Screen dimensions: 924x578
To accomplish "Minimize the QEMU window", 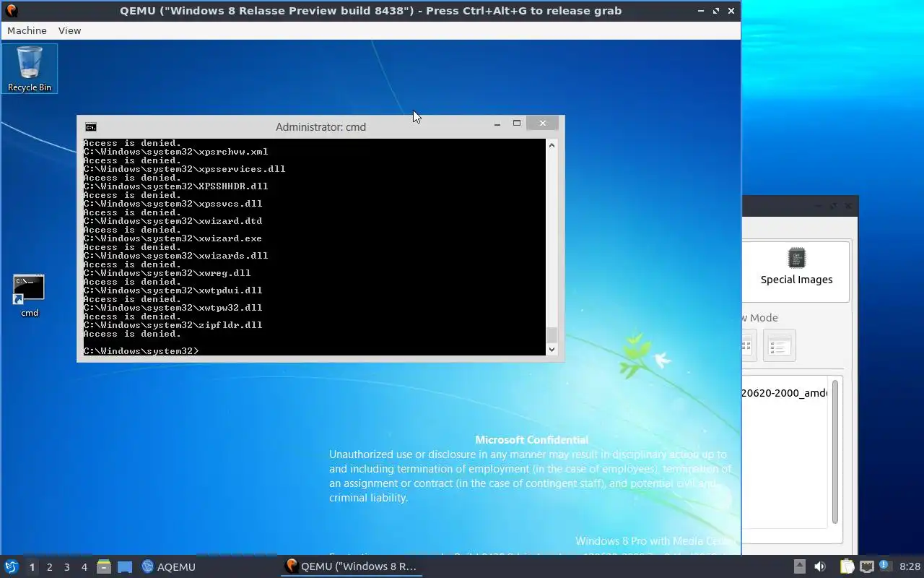I will coord(701,11).
